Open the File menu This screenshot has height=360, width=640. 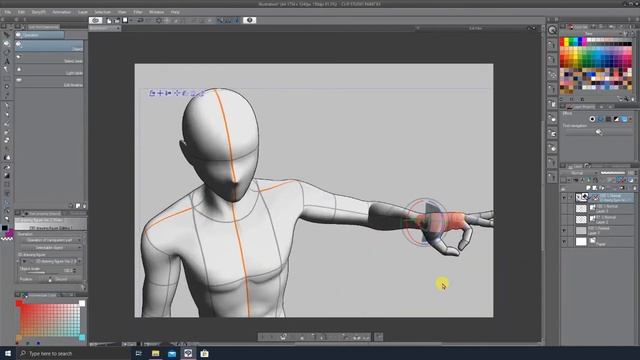7,12
